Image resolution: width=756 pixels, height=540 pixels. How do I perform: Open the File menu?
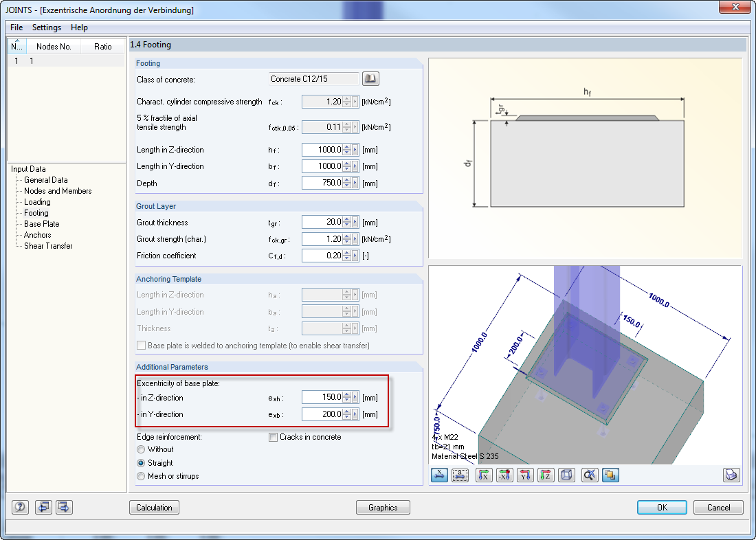click(16, 27)
